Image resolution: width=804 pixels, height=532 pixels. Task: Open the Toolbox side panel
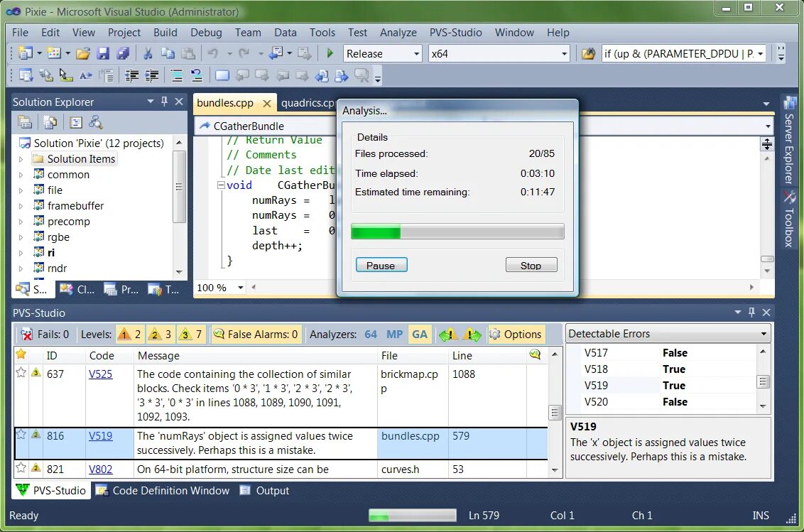pyautogui.click(x=789, y=219)
